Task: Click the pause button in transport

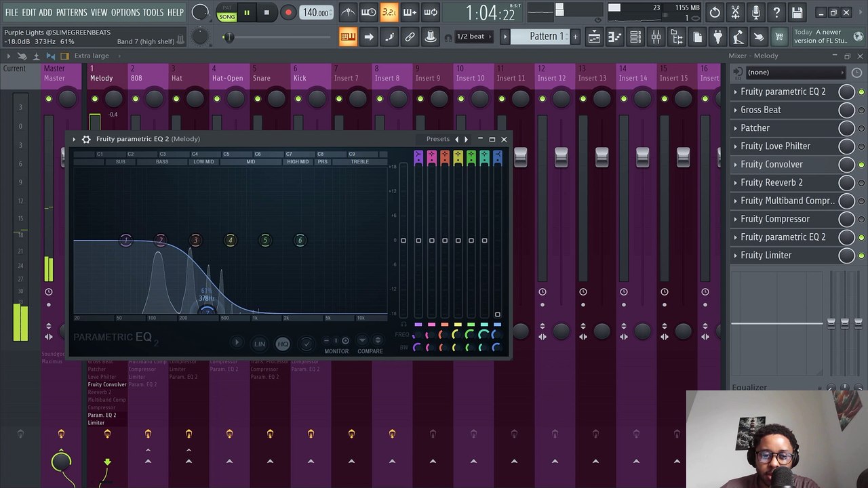Action: coord(247,12)
